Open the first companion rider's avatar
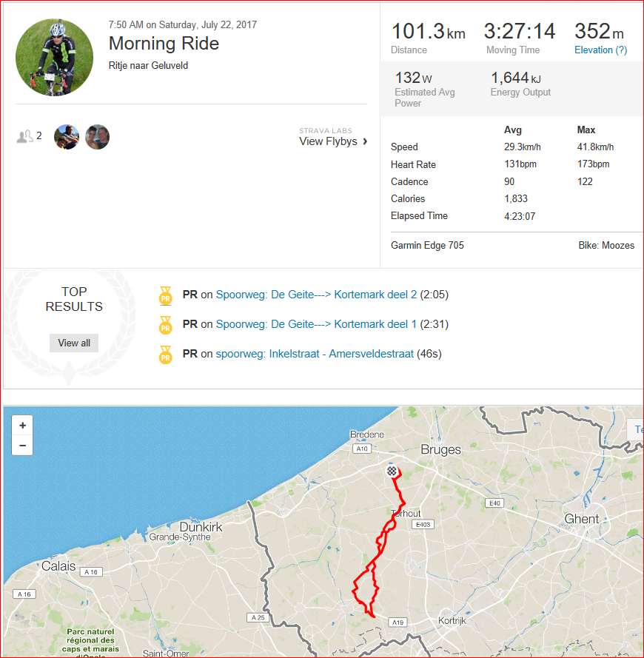Viewport: 644px width, 658px height. 67,137
